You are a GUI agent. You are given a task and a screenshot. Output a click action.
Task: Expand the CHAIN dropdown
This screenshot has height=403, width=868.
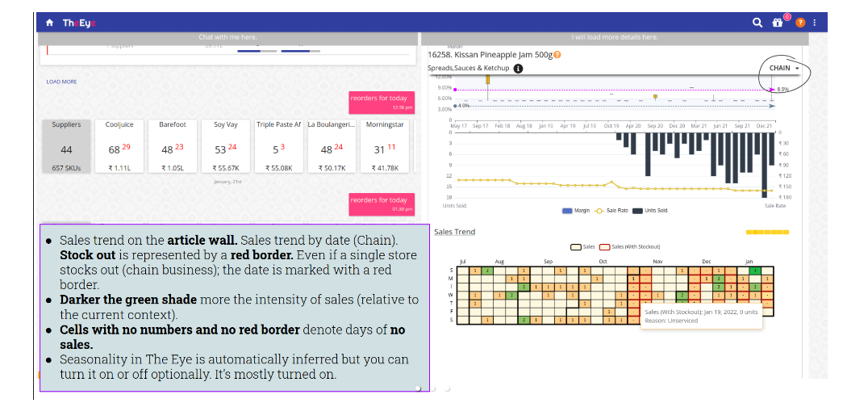pos(784,69)
